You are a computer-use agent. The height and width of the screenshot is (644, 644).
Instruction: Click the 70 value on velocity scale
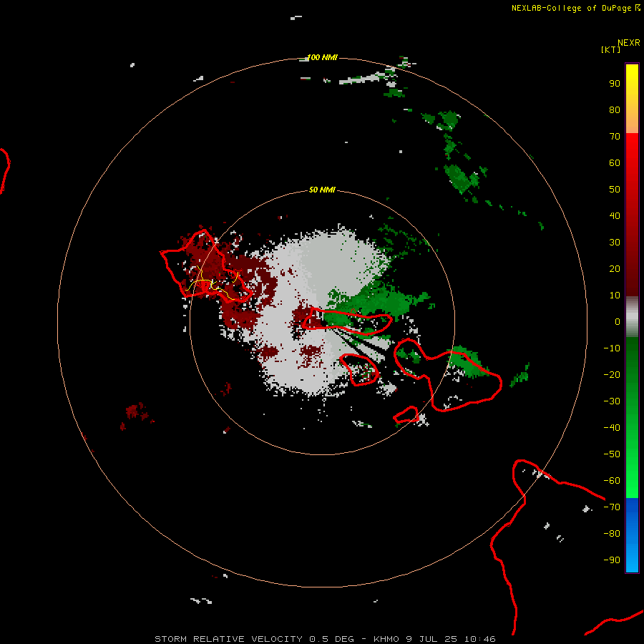click(615, 137)
